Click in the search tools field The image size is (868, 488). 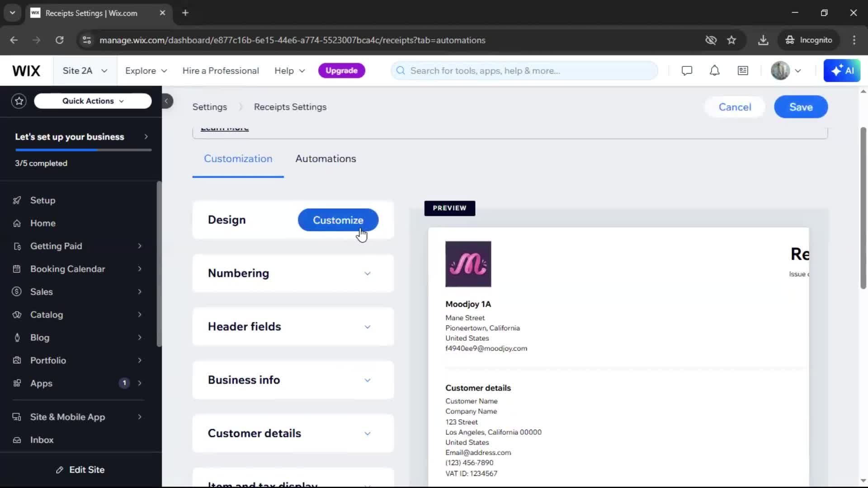coord(524,70)
